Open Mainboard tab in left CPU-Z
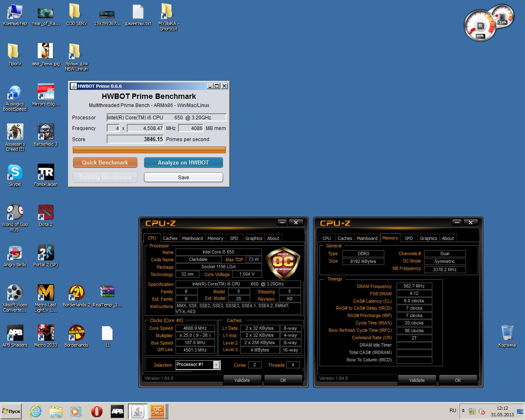 tap(192, 238)
